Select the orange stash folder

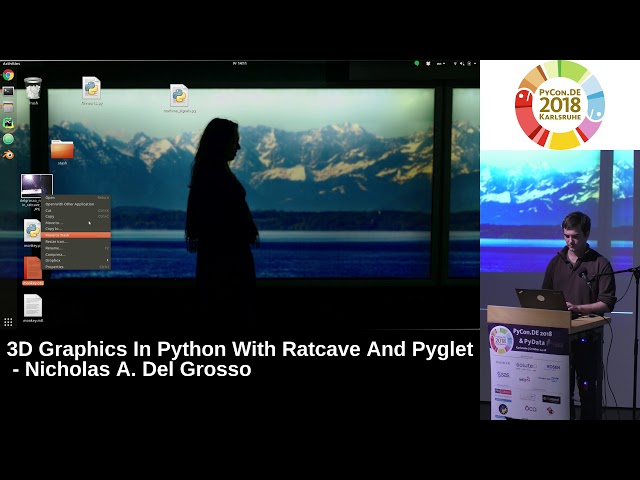coord(62,149)
